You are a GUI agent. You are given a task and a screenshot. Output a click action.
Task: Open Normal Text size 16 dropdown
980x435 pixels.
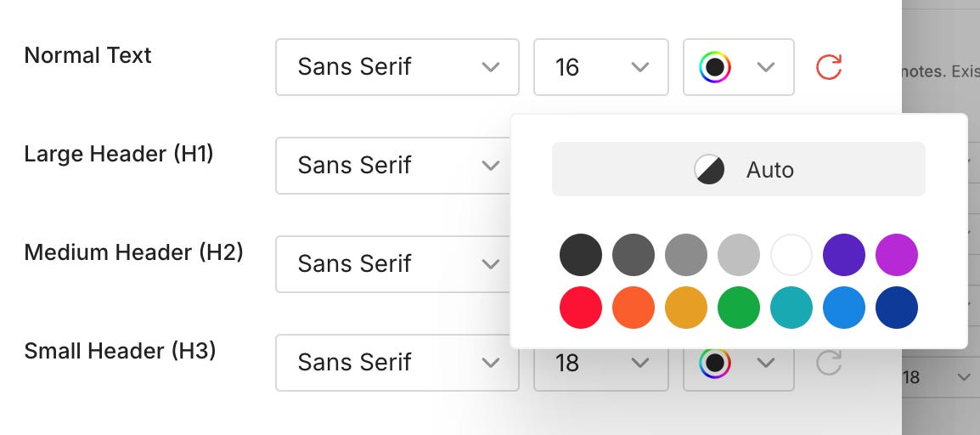(x=600, y=67)
